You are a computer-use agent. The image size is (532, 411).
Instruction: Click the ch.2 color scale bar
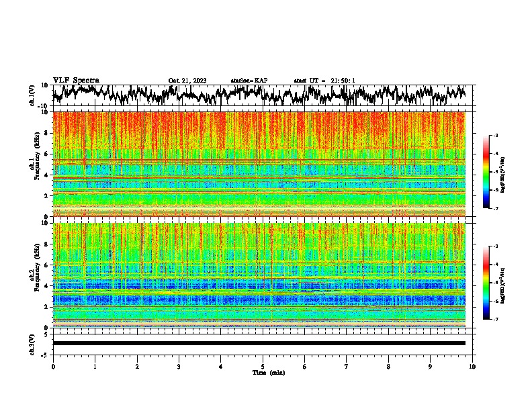click(486, 283)
